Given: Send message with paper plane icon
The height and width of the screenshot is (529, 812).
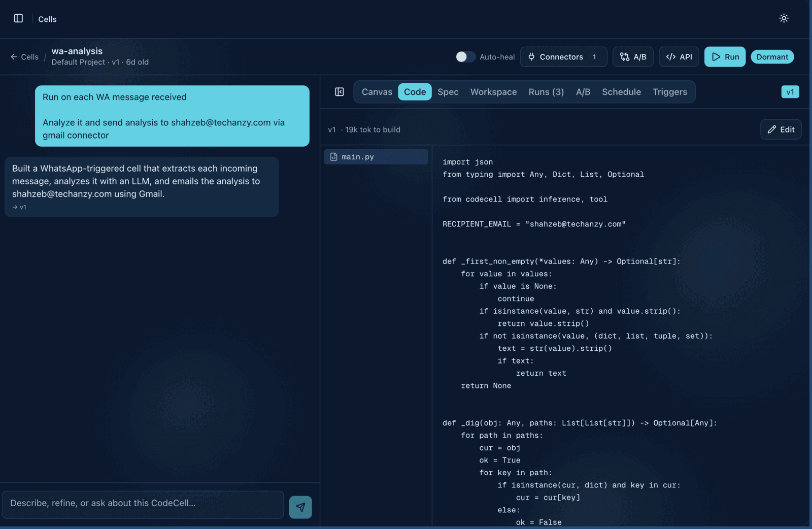Looking at the screenshot, I should [x=300, y=507].
